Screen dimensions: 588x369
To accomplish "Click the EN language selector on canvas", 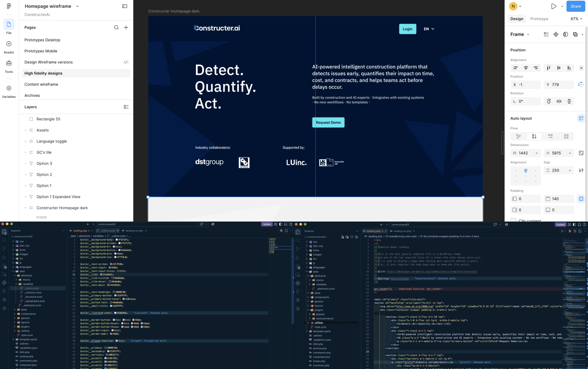I will (x=429, y=29).
